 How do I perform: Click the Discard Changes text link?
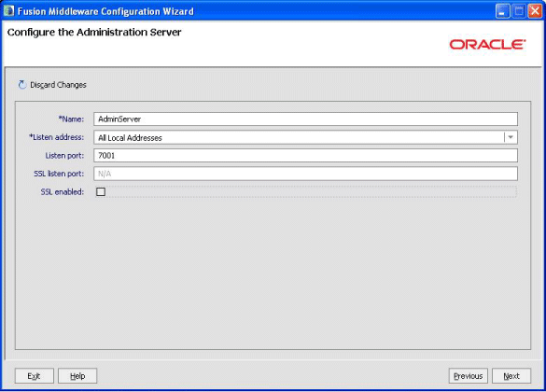tap(58, 85)
